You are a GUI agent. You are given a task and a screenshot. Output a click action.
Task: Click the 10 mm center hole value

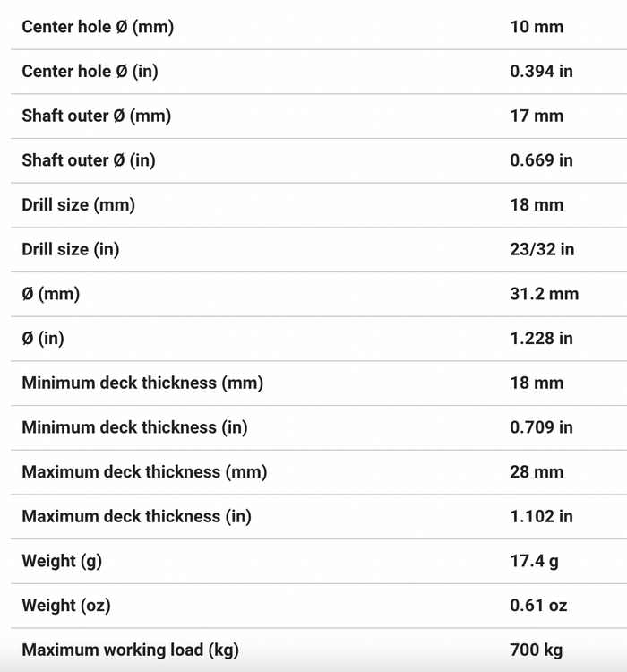[537, 27]
